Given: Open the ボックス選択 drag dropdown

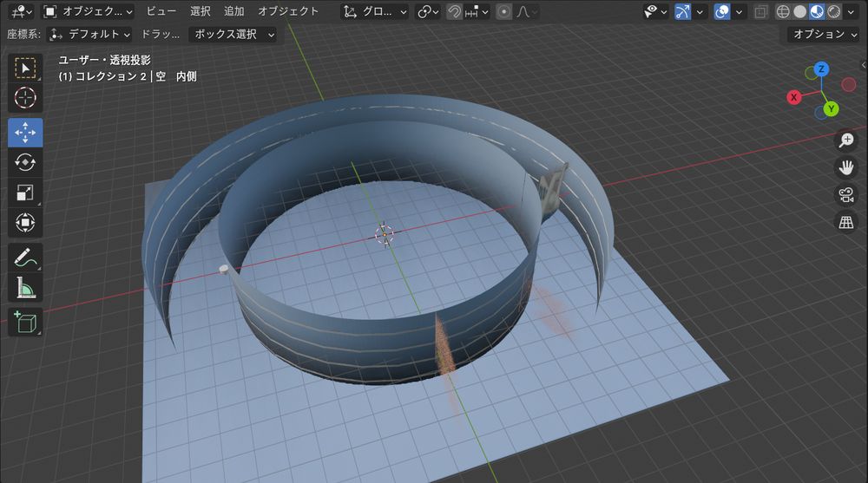Looking at the screenshot, I should pos(233,35).
